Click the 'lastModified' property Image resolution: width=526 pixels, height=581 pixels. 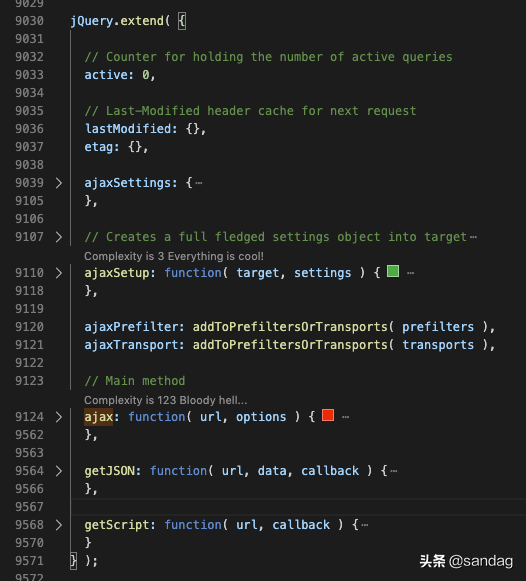127,129
